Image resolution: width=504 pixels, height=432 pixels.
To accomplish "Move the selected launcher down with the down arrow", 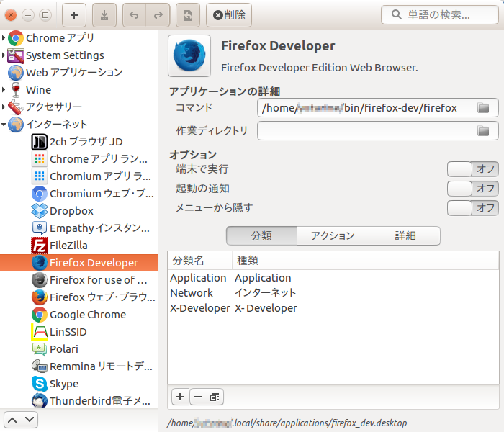I will coord(30,420).
